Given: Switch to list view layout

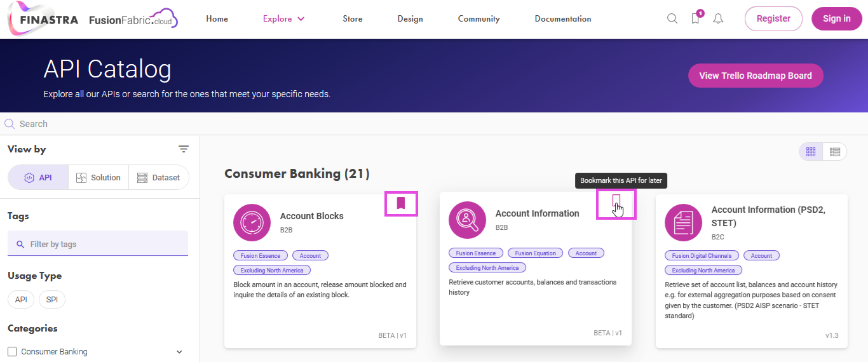Looking at the screenshot, I should coord(835,152).
